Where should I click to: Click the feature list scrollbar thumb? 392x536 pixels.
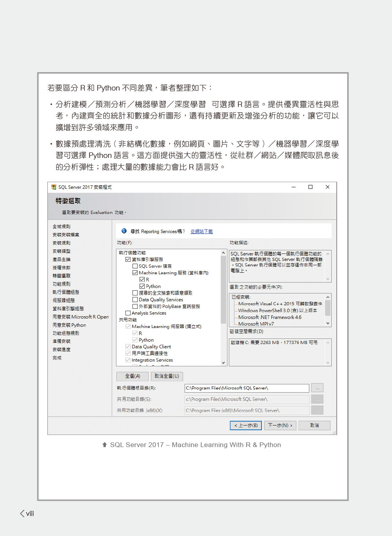tap(223, 290)
